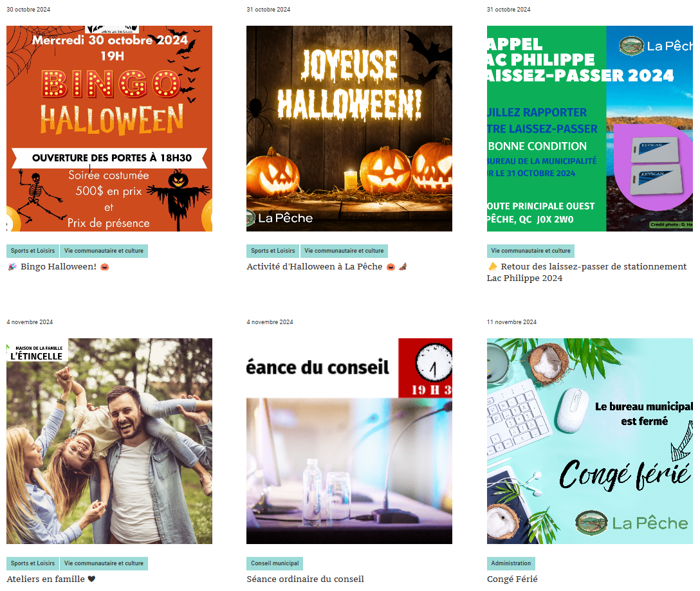Open 'Activité d'Halloween à La Pêche' link
Image resolution: width=700 pixels, height=591 pixels.
point(326,266)
